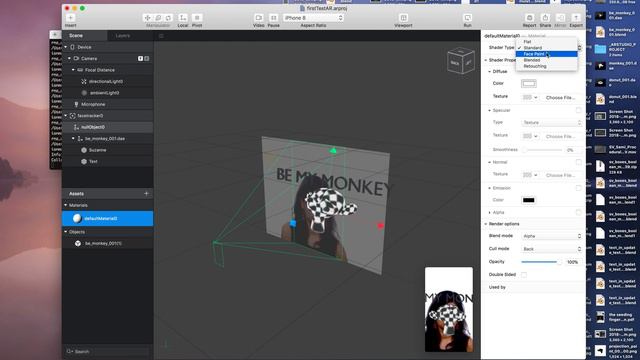This screenshot has width=640, height=360.
Task: Enable the Normal checkbox
Action: click(x=578, y=162)
